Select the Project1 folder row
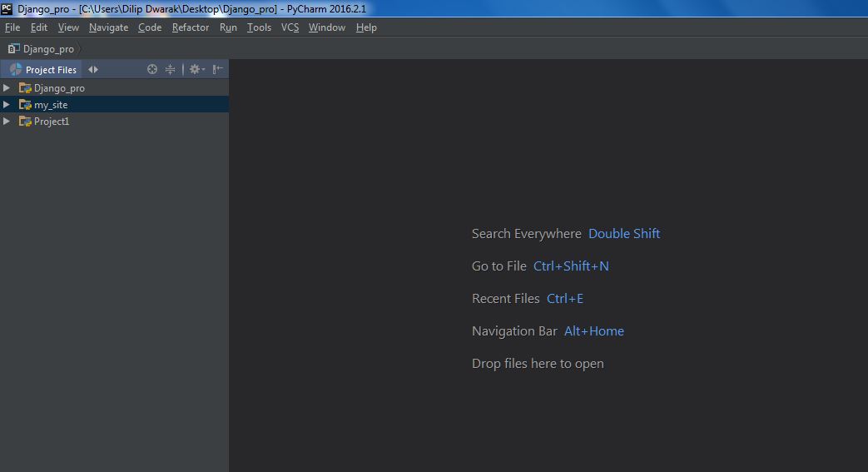Viewport: 868px width, 472px height. tap(114, 121)
